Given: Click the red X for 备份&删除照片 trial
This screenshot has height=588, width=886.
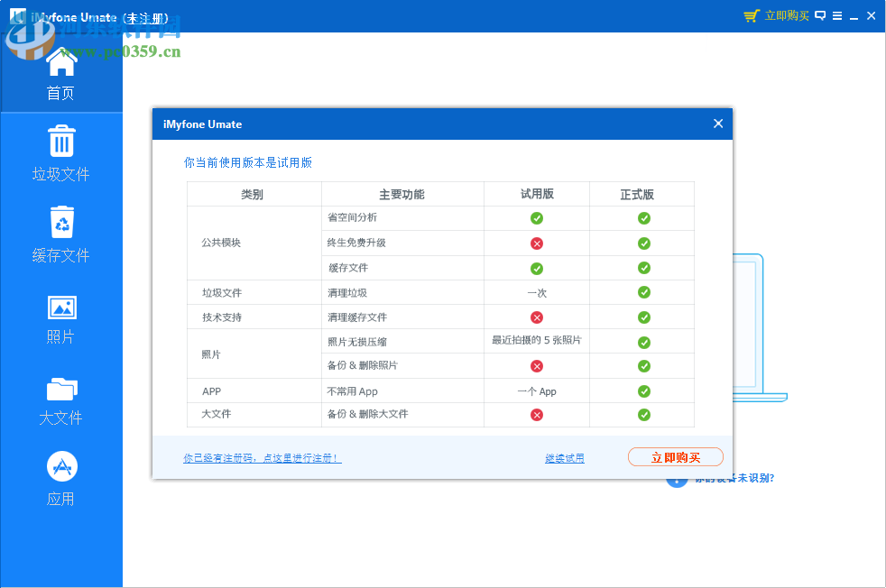Looking at the screenshot, I should 536,365.
